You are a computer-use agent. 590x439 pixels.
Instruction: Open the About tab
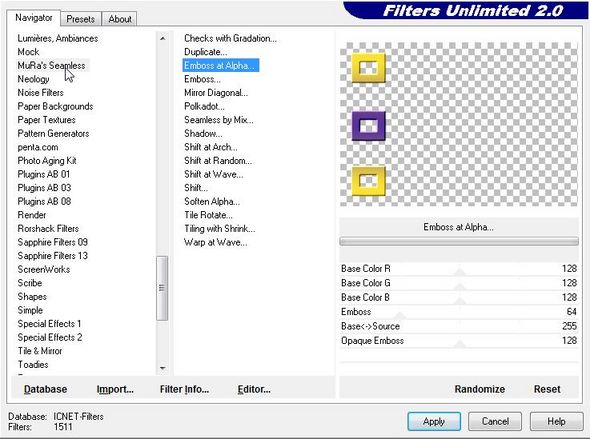coord(120,19)
